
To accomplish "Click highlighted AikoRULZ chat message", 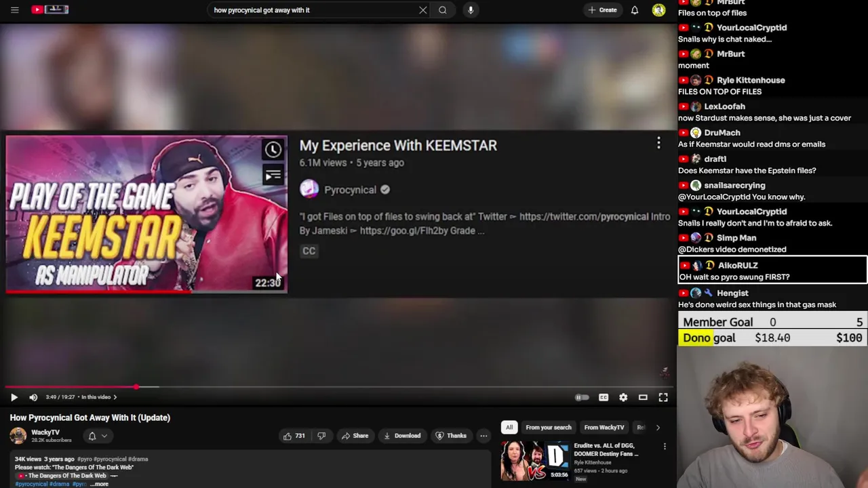I will click(x=772, y=271).
